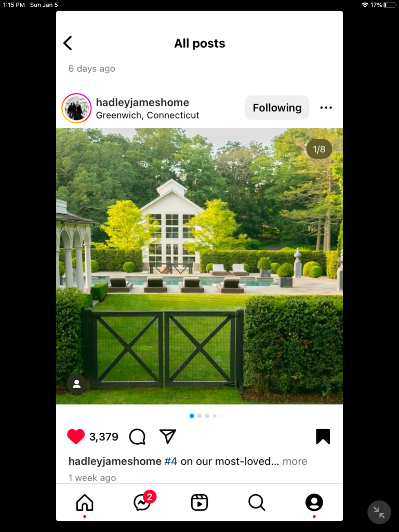
Task: Open the #4 hashtag link
Action: (x=170, y=461)
